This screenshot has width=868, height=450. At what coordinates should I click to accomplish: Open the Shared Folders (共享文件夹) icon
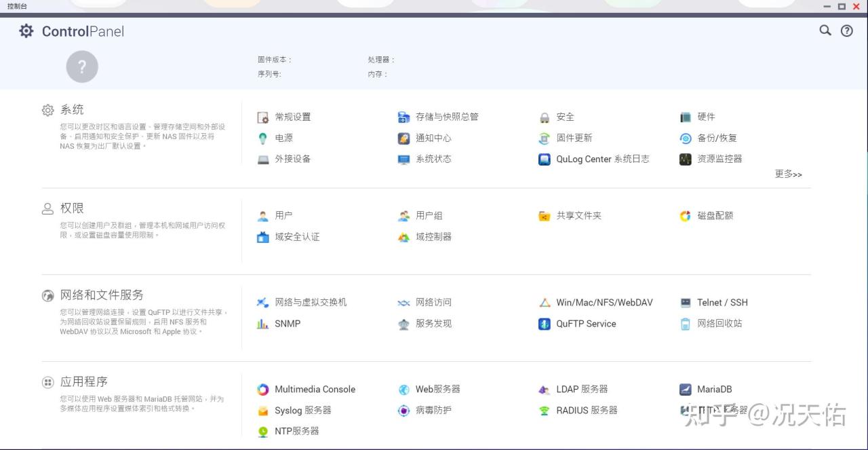[x=545, y=216]
